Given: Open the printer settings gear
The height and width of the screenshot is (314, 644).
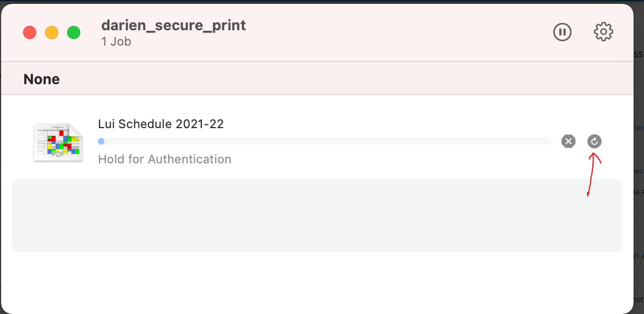Looking at the screenshot, I should point(603,32).
